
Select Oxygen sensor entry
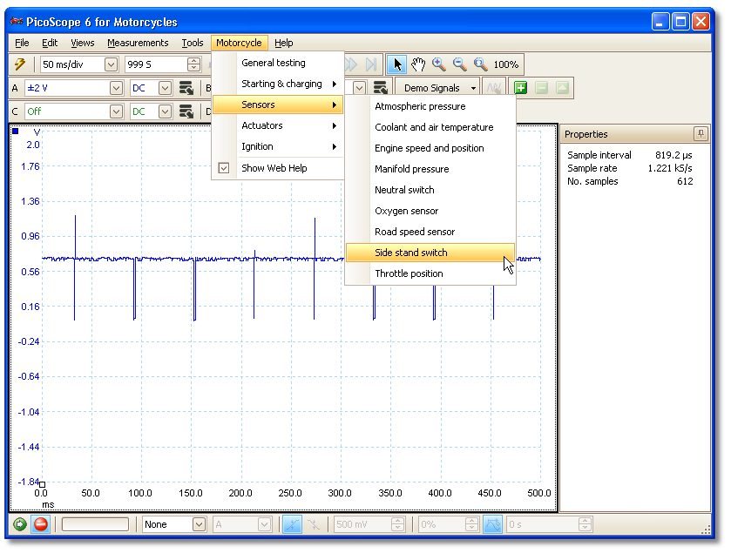click(430, 211)
